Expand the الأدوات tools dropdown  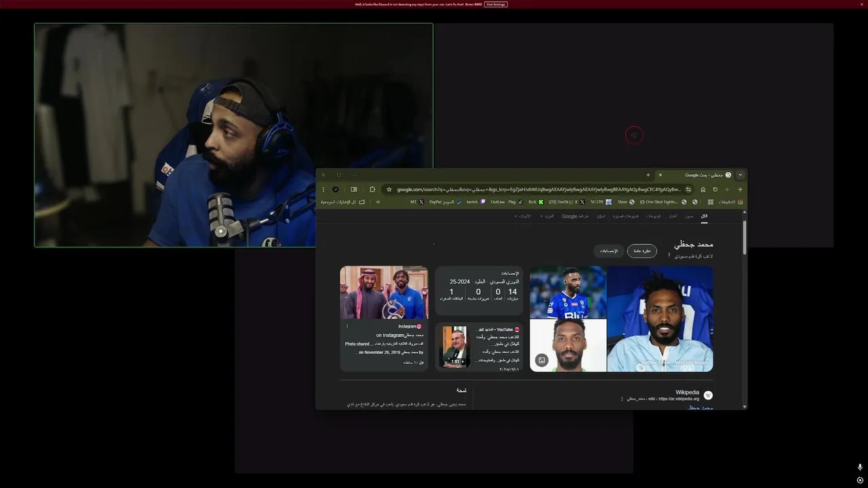click(x=524, y=216)
